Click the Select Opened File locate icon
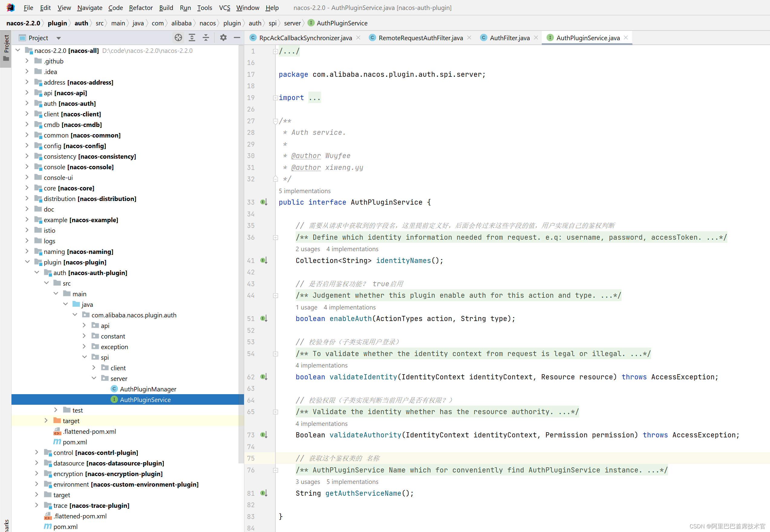Viewport: 770px width, 532px height. (x=178, y=38)
